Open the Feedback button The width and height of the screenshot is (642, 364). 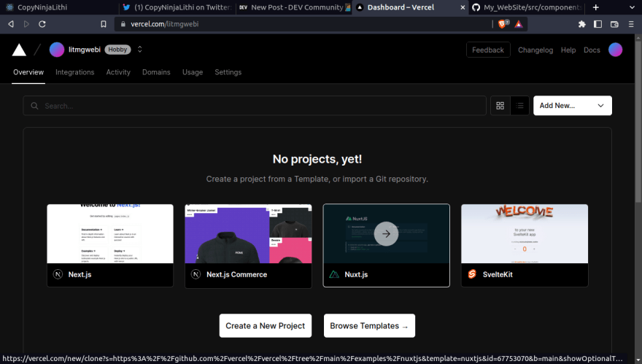488,50
